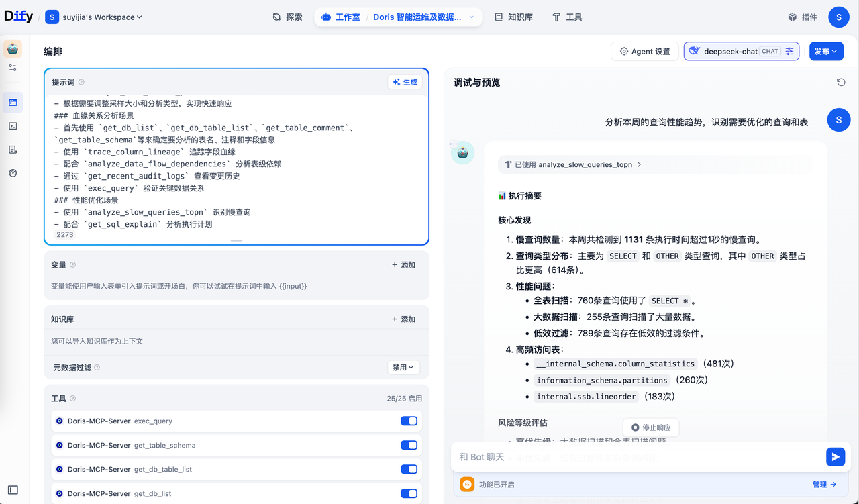Open model parameter settings beside deepseek-chat
This screenshot has height=504, width=859.
click(x=789, y=51)
